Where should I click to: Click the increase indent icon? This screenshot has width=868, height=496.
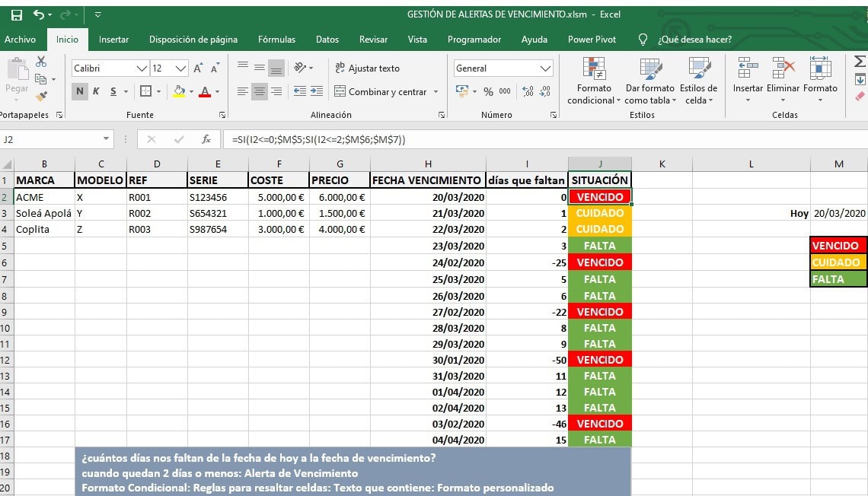click(x=316, y=91)
